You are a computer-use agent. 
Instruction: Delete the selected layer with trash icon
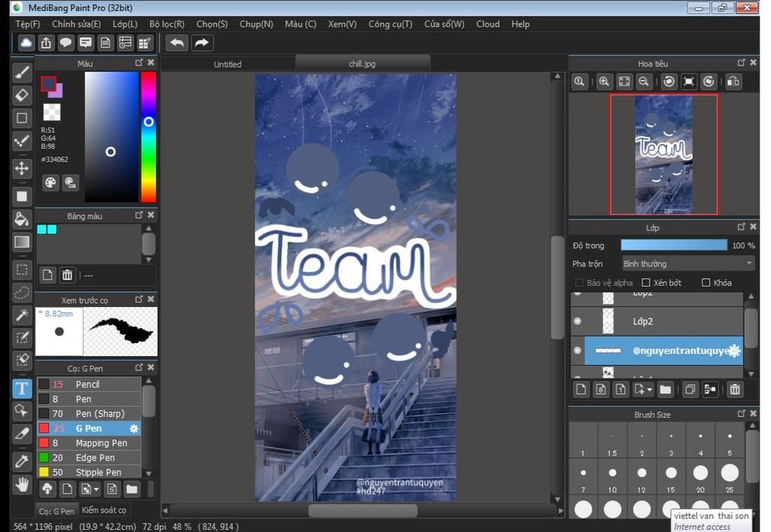pos(735,390)
